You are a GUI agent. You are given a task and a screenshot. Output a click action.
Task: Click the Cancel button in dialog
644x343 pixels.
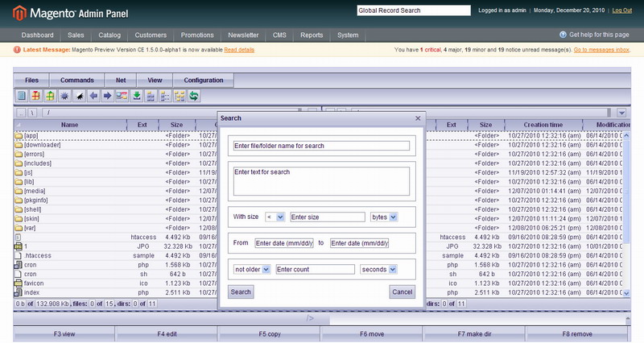402,292
